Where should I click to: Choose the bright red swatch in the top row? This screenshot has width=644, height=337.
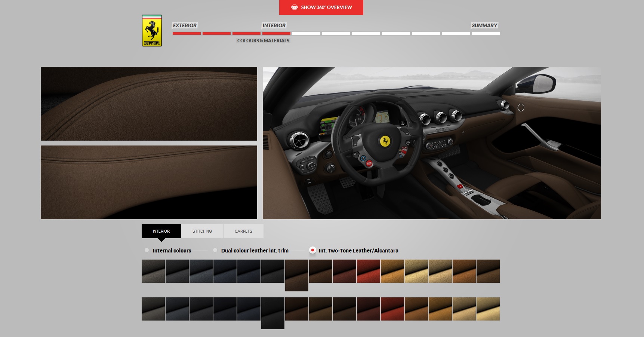368,271
